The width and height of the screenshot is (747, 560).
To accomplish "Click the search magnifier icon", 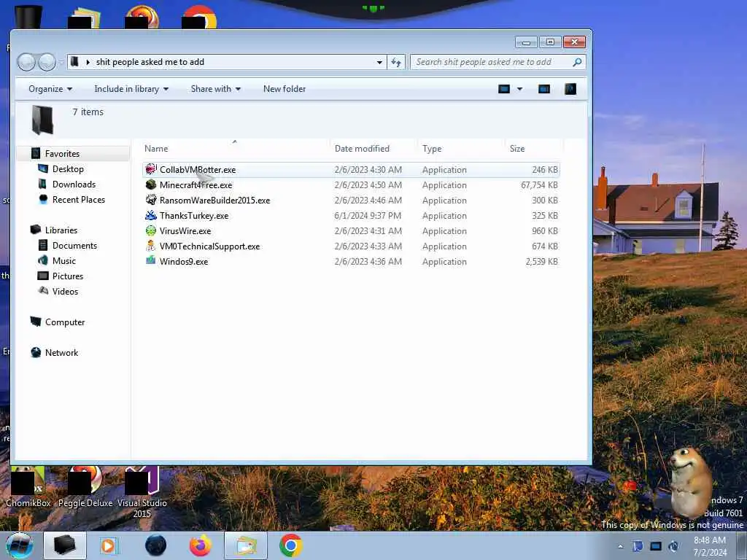I will point(577,62).
